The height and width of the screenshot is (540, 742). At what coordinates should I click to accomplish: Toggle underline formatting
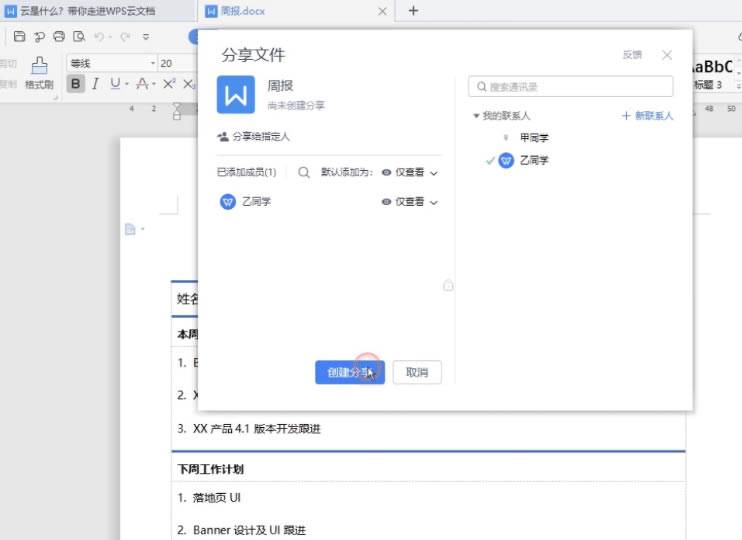115,84
